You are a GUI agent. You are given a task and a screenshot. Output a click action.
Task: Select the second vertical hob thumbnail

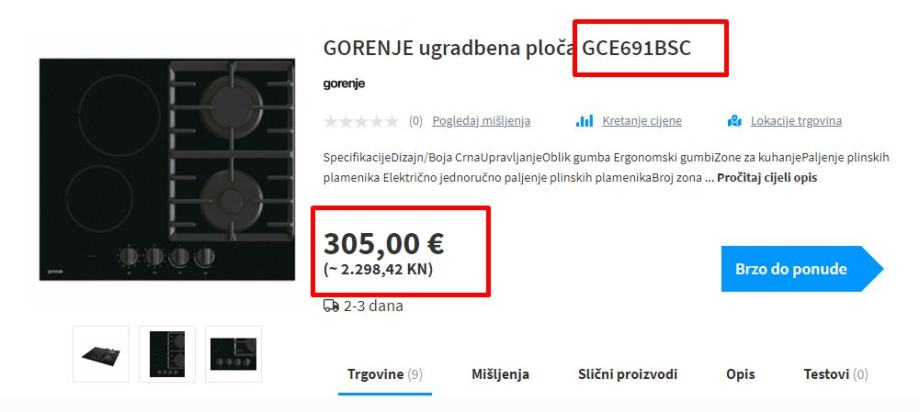[x=167, y=354]
